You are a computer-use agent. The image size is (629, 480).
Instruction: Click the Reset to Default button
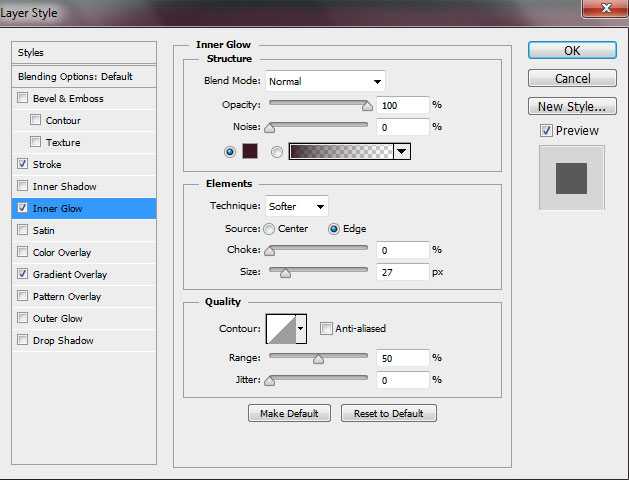tap(388, 413)
